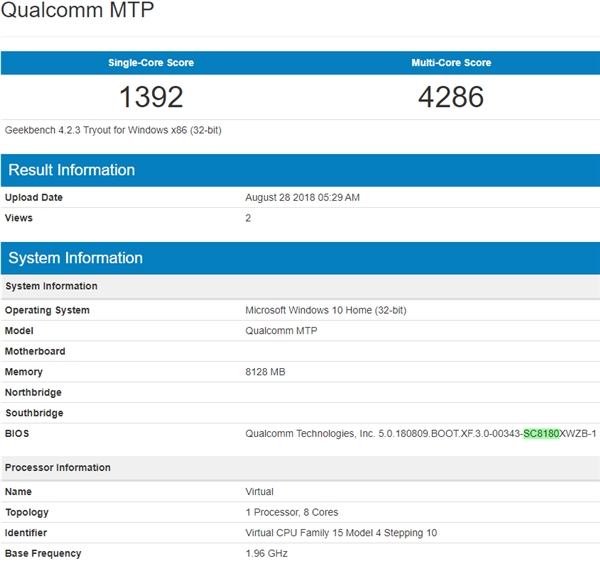
Task: Click the Motherboard row label
Action: [x=35, y=352]
